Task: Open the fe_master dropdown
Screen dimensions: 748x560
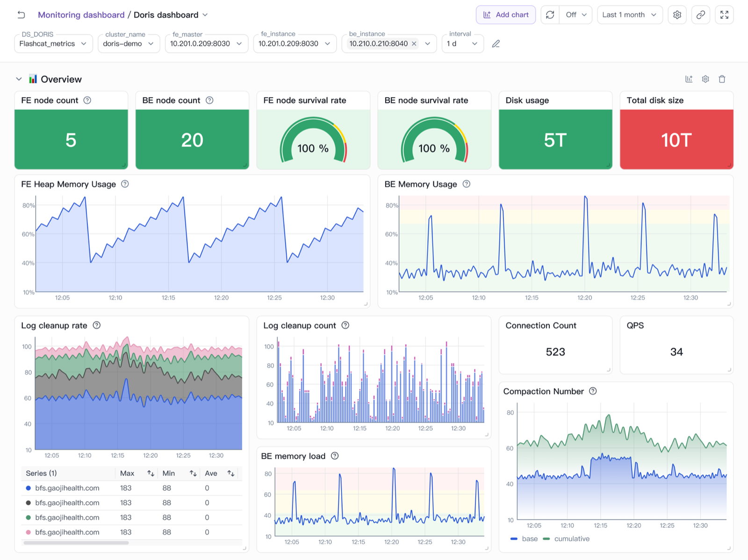Action: [x=206, y=43]
